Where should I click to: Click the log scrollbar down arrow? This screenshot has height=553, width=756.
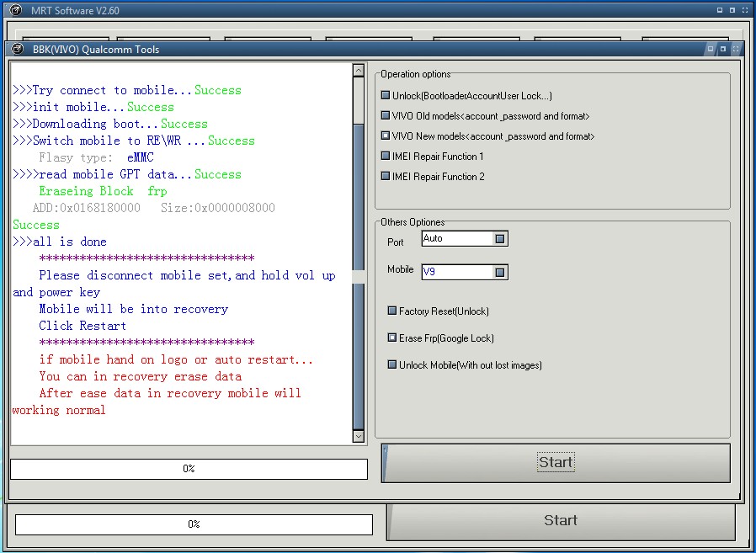point(359,436)
